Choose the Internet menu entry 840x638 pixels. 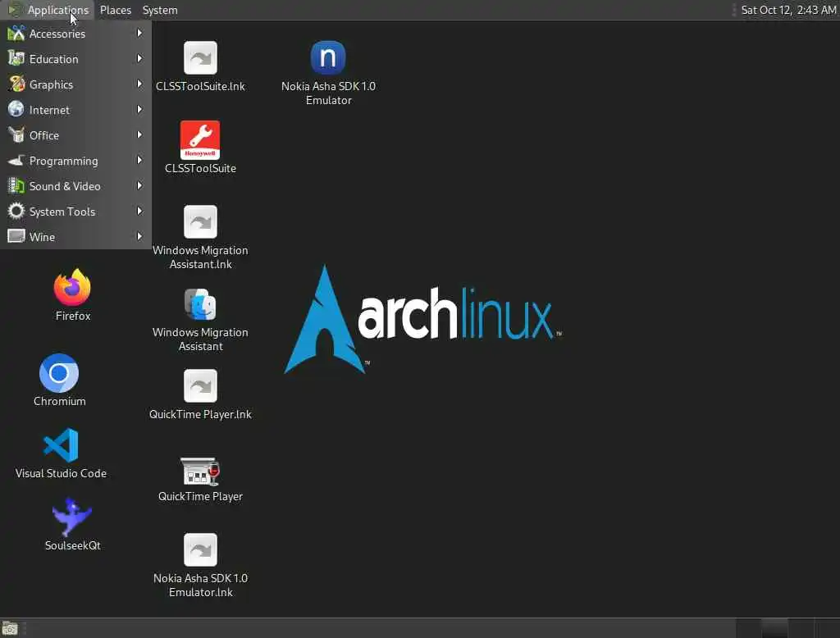point(75,109)
